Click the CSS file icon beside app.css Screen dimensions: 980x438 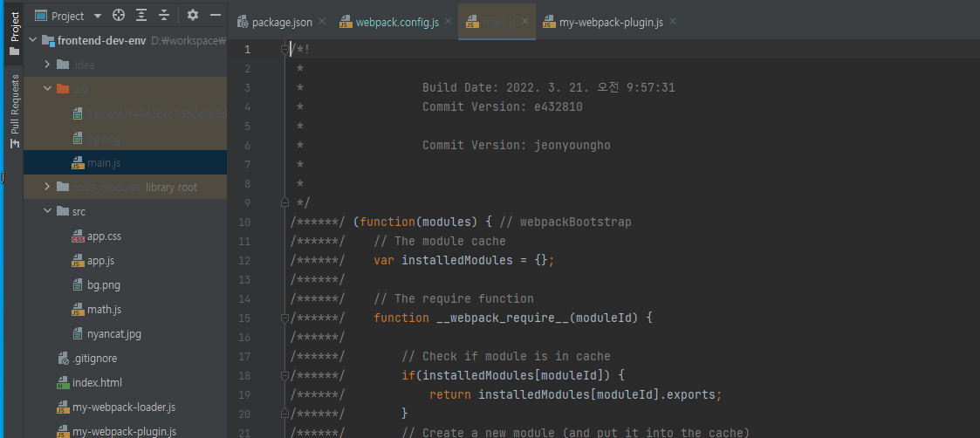pos(78,236)
